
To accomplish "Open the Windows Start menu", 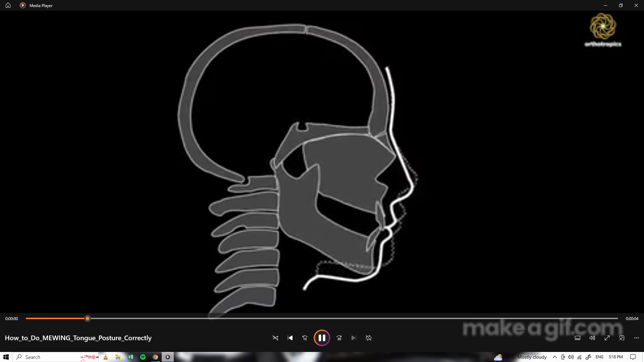I will [x=6, y=357].
